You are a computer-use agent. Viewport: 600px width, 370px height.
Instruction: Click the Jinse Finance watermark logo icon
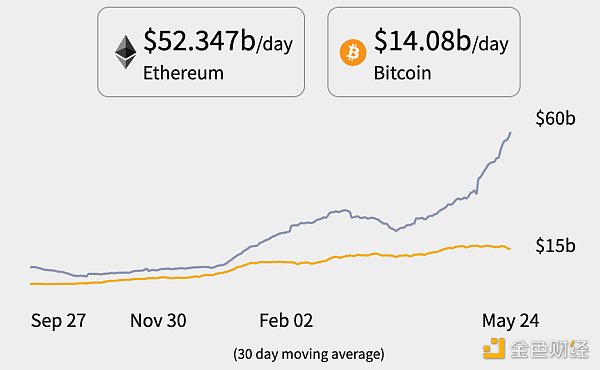(x=494, y=349)
